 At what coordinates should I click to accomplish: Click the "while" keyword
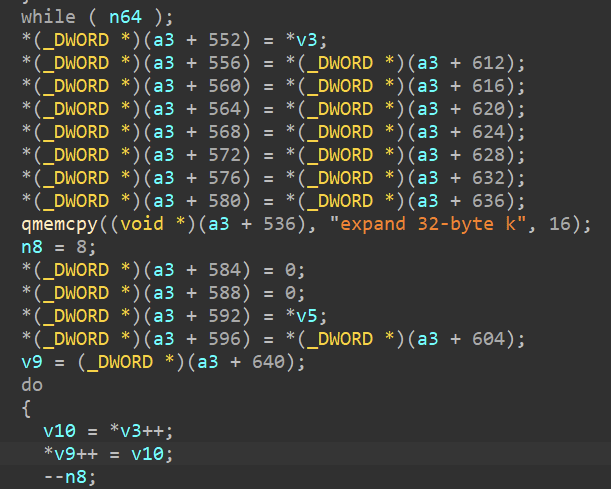(x=48, y=17)
